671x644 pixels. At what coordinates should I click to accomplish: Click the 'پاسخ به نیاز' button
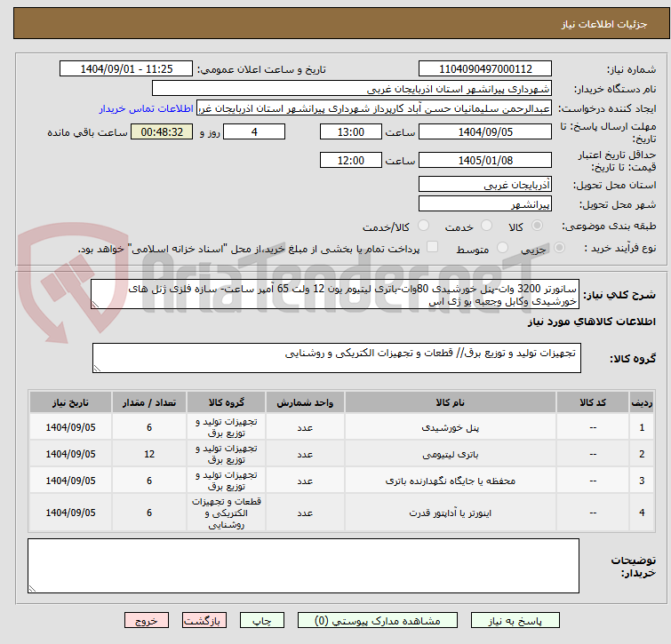coord(515,621)
